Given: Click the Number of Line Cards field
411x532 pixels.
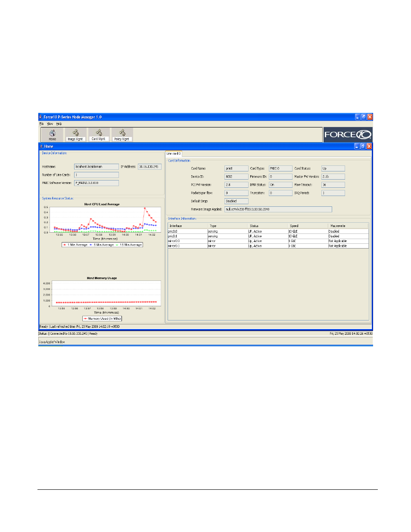Looking at the screenshot, I should coord(97,175).
